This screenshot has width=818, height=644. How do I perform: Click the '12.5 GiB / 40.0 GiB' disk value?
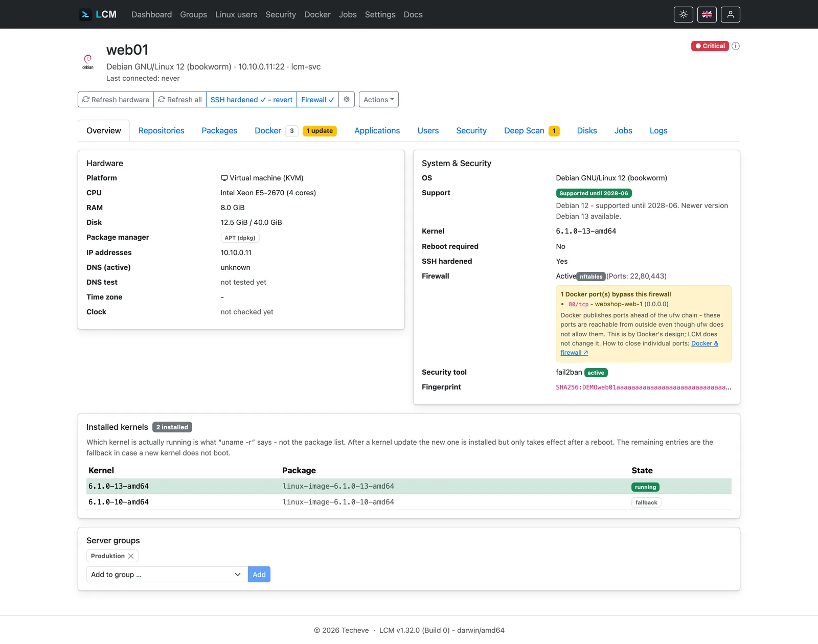(x=252, y=222)
